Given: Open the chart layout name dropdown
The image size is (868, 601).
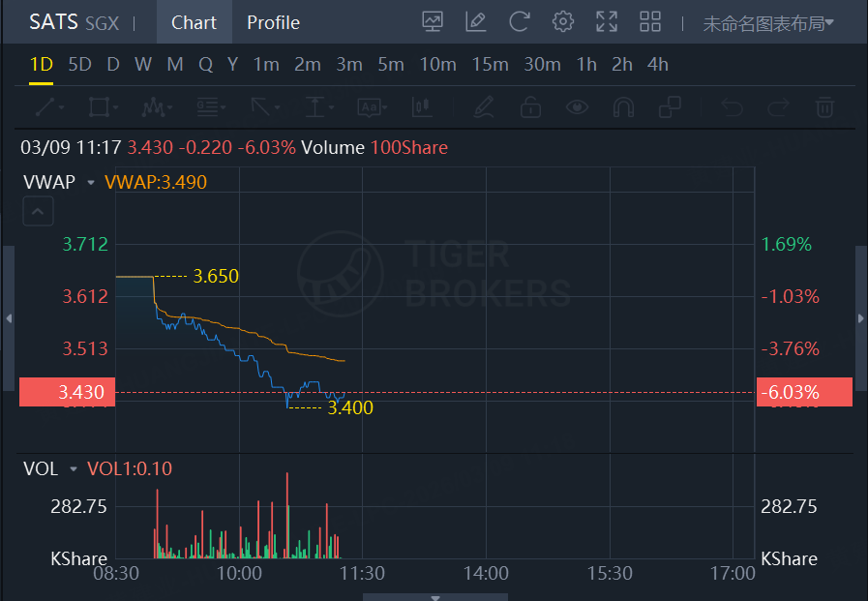Looking at the screenshot, I should 768,23.
